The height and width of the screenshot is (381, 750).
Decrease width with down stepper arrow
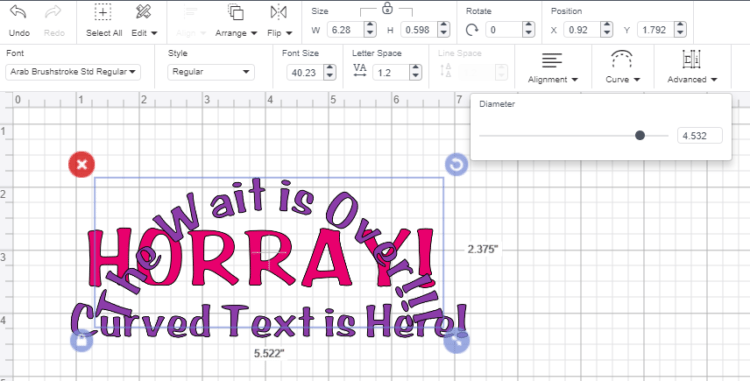tap(370, 34)
